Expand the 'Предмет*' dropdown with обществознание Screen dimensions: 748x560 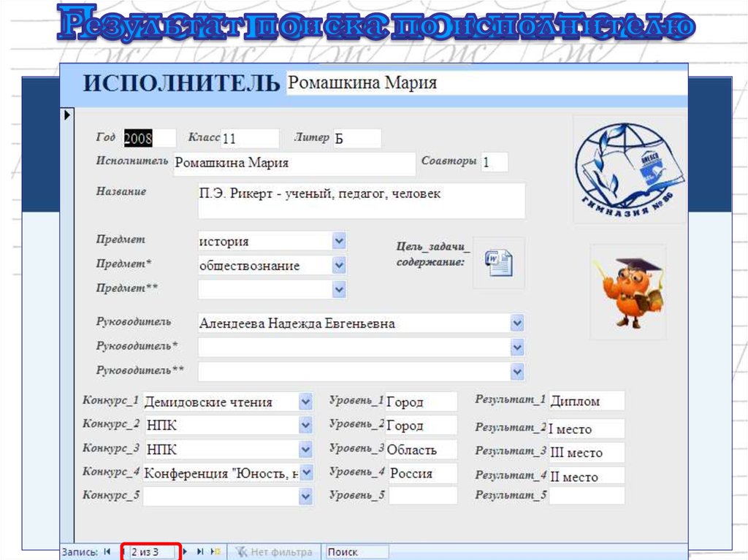click(x=339, y=265)
